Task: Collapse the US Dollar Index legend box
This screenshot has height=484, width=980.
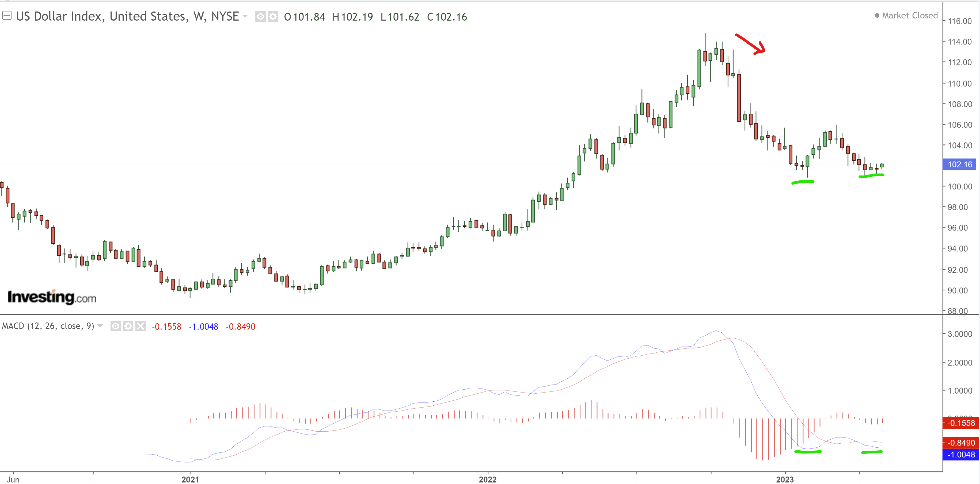Action: coord(7,16)
